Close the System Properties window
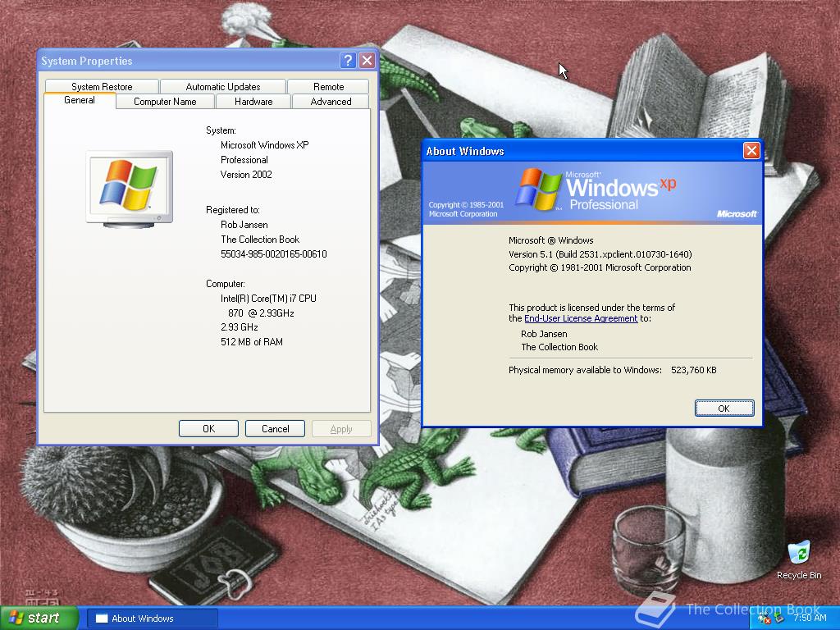The image size is (840, 630). (367, 61)
